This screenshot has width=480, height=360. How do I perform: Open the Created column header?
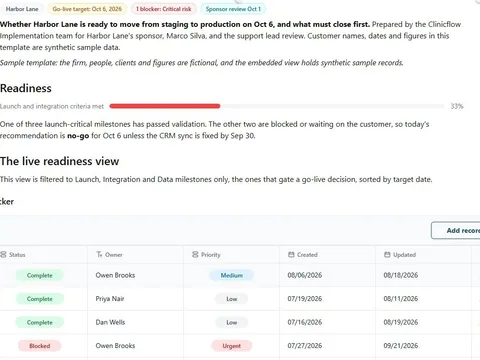tap(327, 255)
